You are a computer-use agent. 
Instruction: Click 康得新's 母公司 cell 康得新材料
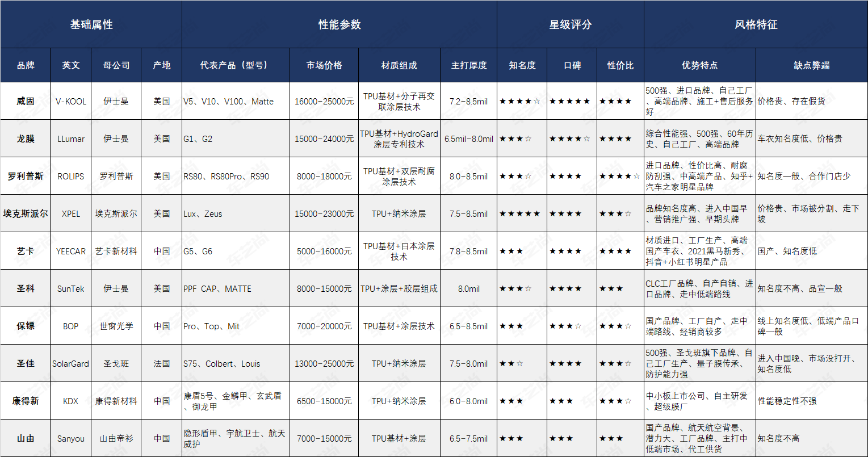point(116,400)
